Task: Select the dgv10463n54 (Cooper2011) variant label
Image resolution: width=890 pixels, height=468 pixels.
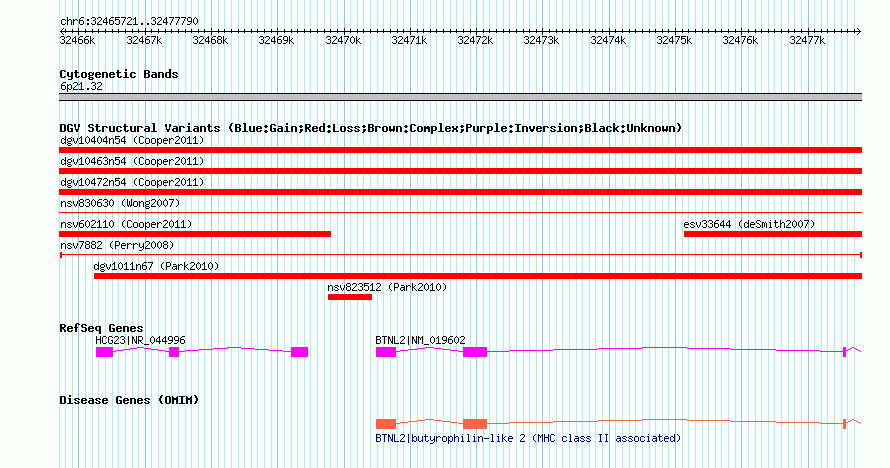Action: point(132,162)
